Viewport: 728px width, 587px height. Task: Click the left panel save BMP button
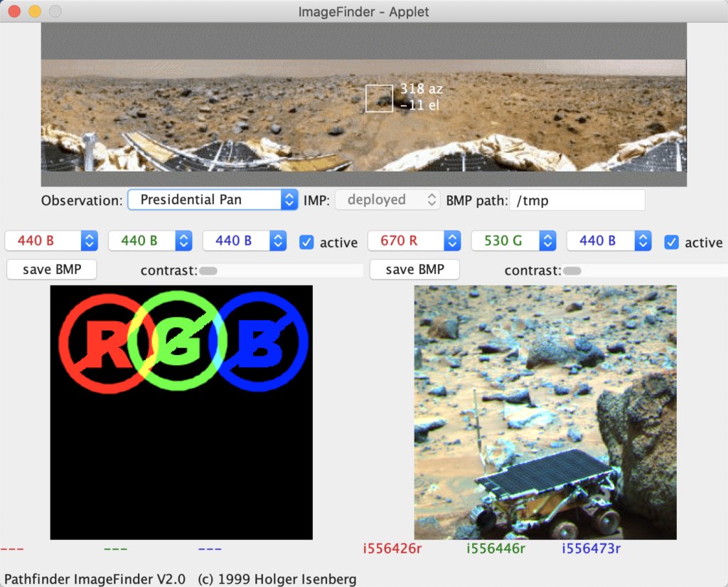point(52,270)
